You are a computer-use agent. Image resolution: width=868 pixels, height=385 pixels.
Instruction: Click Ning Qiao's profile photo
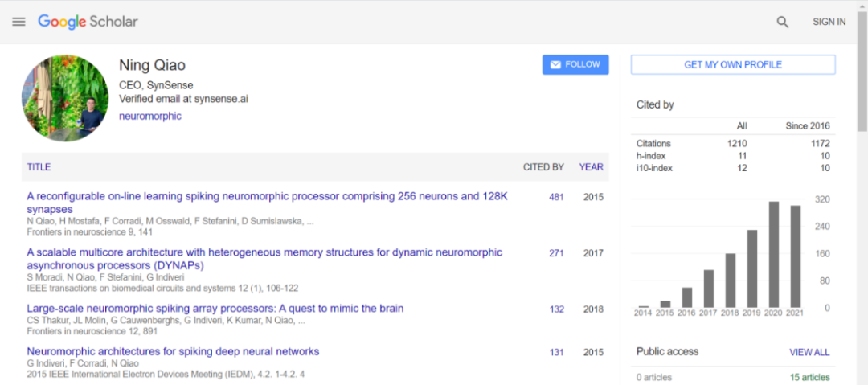(x=65, y=98)
